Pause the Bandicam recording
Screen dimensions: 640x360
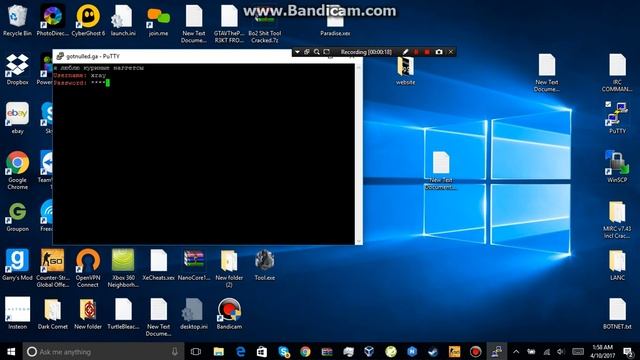(416, 52)
